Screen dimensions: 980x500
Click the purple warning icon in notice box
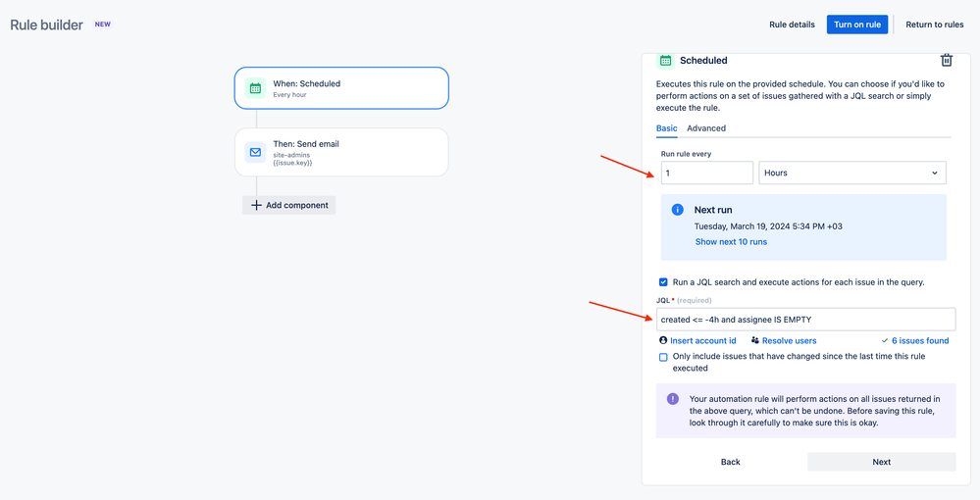673,399
